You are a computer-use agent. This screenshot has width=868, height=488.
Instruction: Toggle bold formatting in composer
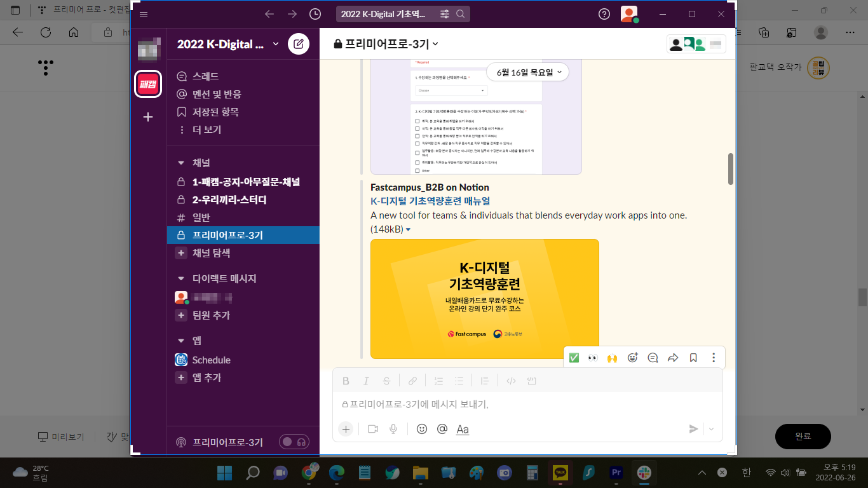(x=346, y=381)
